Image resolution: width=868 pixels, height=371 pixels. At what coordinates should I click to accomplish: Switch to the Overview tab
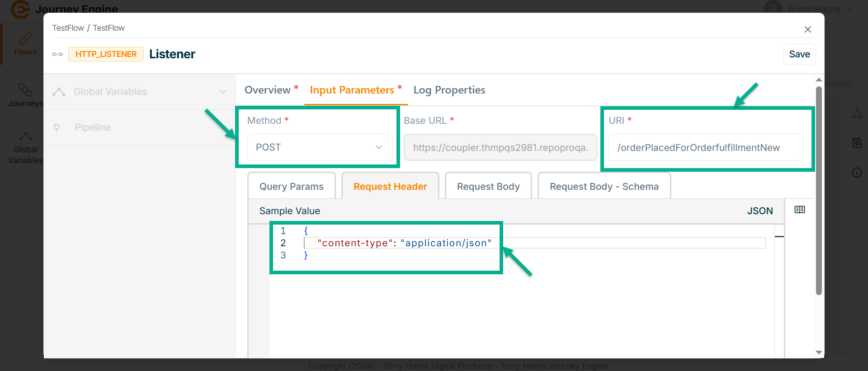point(268,90)
